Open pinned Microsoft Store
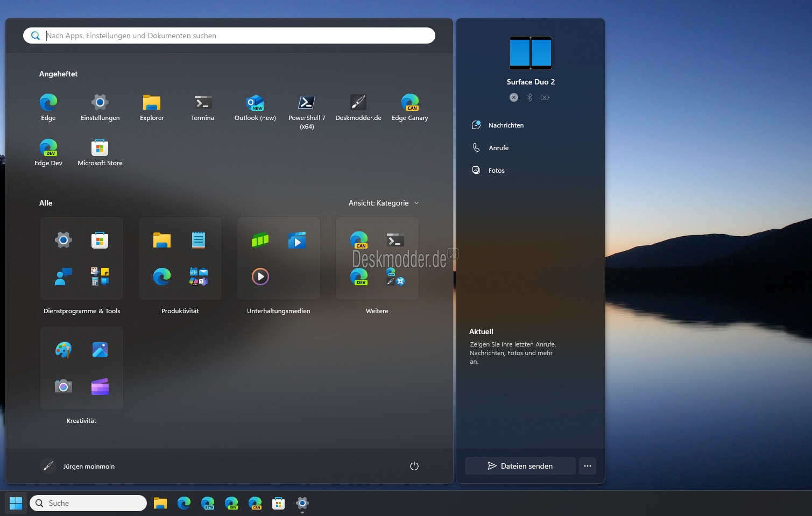This screenshot has width=812, height=516. pyautogui.click(x=100, y=152)
